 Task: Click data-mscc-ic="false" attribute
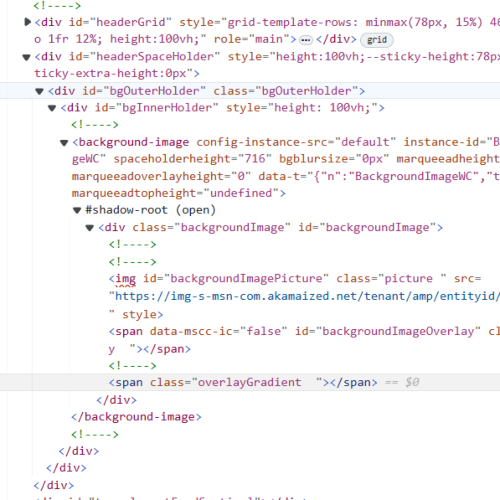coord(218,331)
